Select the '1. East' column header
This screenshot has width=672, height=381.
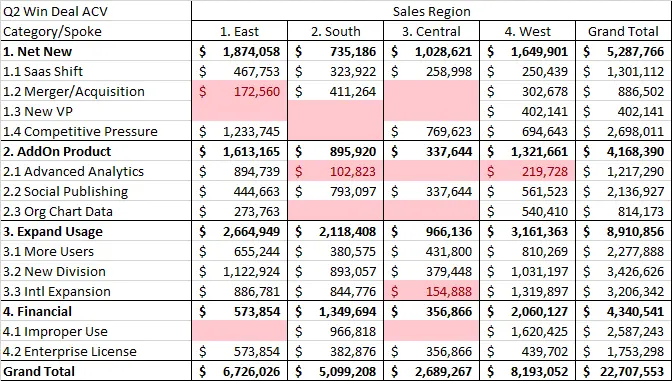pyautogui.click(x=240, y=31)
